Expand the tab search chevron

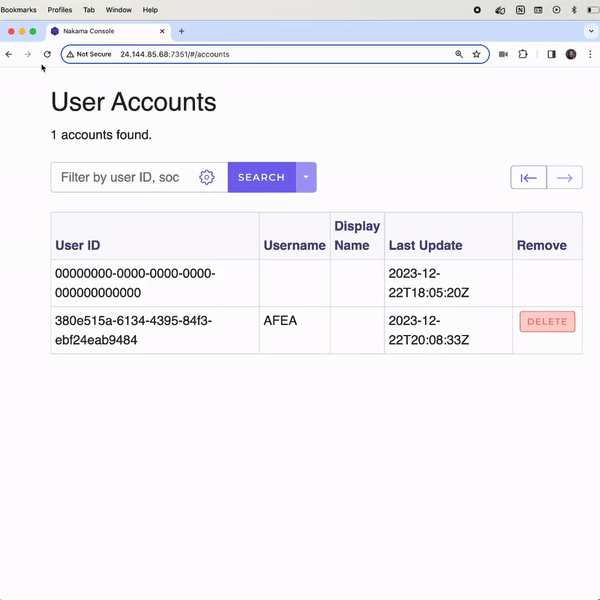590,31
